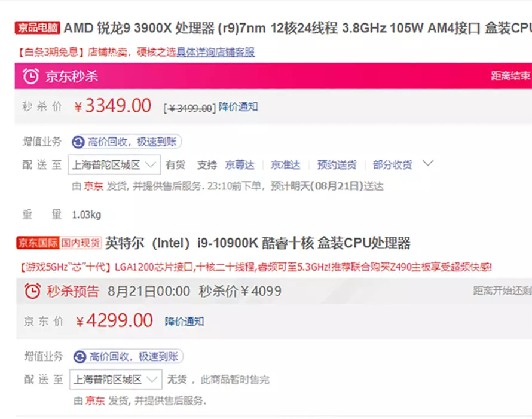This screenshot has width=532, height=419.
Task: Click the AMD 锐龙9 3900X product title
Action: (x=298, y=28)
